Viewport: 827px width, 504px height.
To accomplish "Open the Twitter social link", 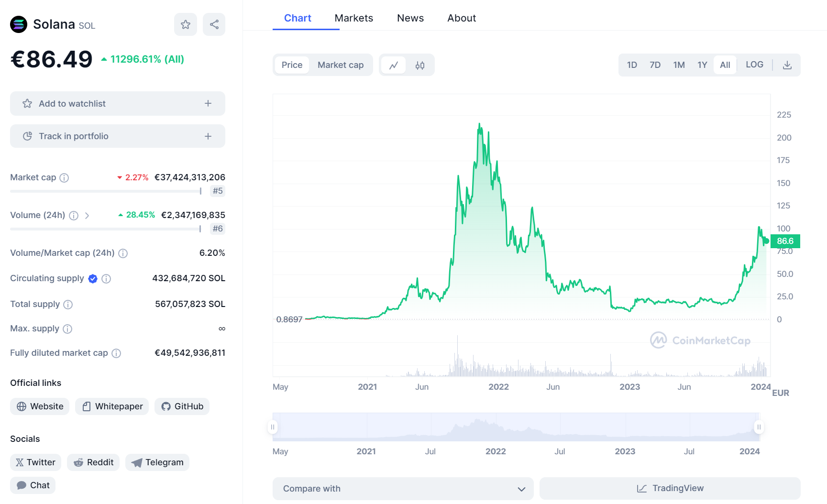I will click(35, 462).
